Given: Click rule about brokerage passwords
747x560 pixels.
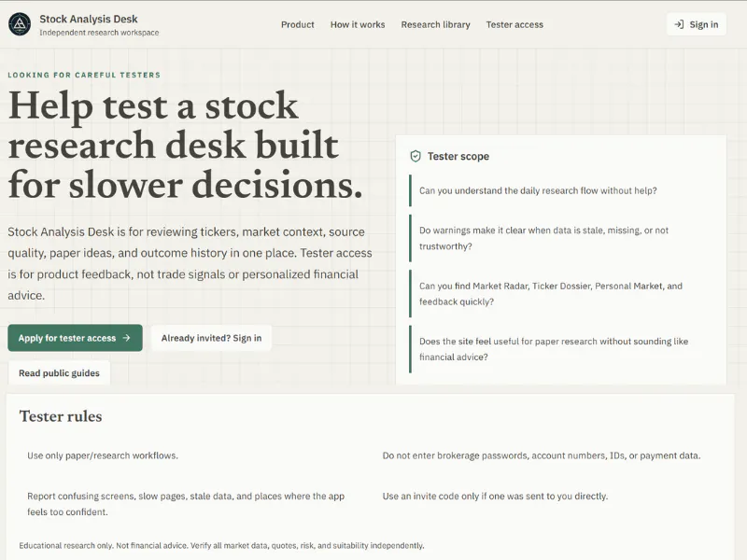Looking at the screenshot, I should coord(542,455).
